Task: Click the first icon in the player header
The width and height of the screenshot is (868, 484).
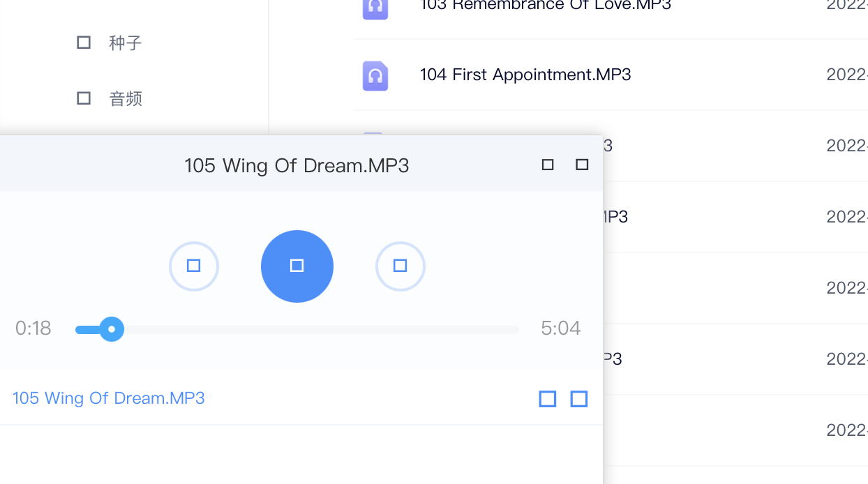Action: pyautogui.click(x=548, y=165)
